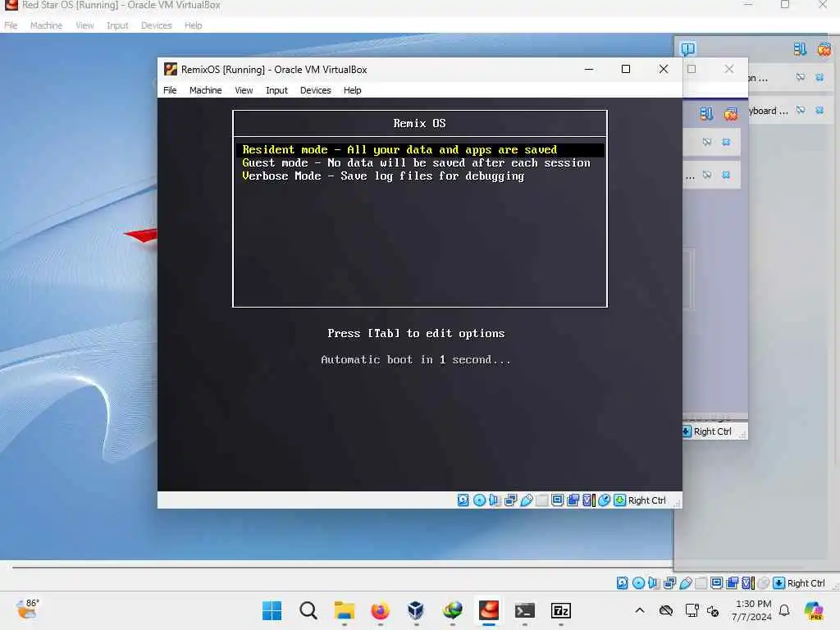Open display indicator in RemixOS status bar
Viewport: 840px width, 630px height.
pos(557,500)
